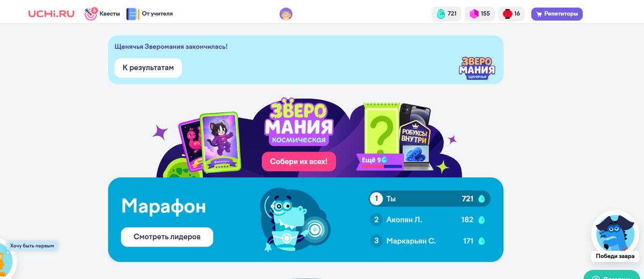Viewport: 644px width, 279px height.
Task: Click the К результатам button
Action: click(x=148, y=68)
